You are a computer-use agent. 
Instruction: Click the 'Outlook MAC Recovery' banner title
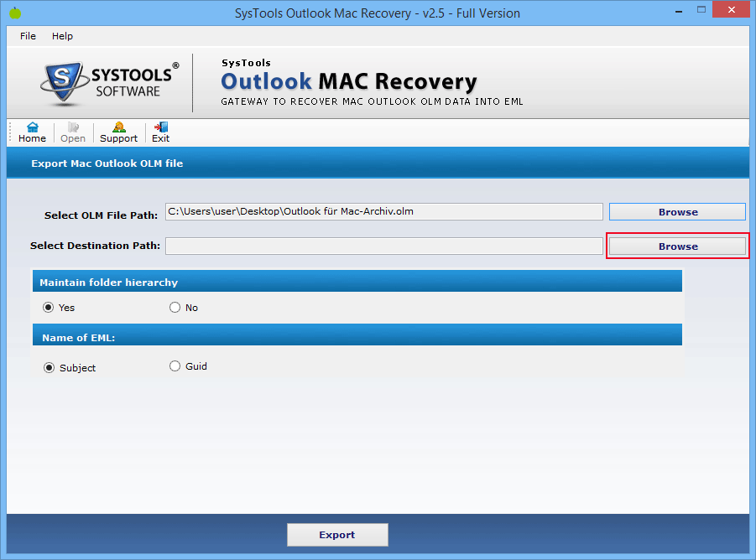(x=348, y=81)
